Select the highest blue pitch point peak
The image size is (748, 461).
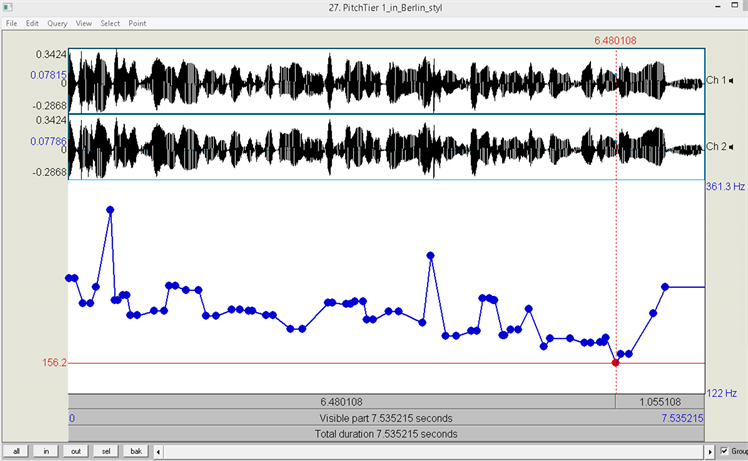pyautogui.click(x=110, y=210)
